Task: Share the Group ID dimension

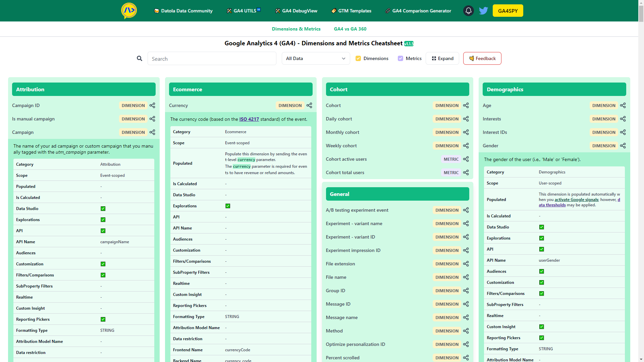Action: [x=466, y=291]
